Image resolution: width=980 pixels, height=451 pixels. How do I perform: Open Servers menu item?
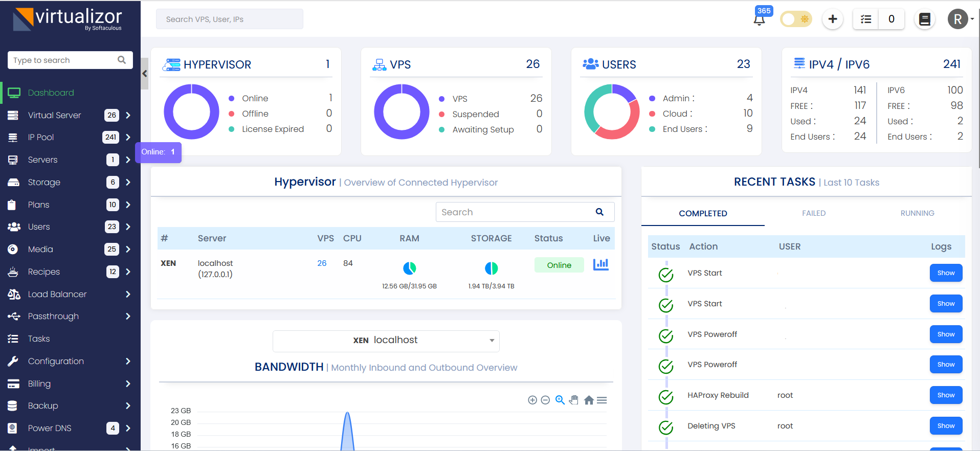point(42,160)
